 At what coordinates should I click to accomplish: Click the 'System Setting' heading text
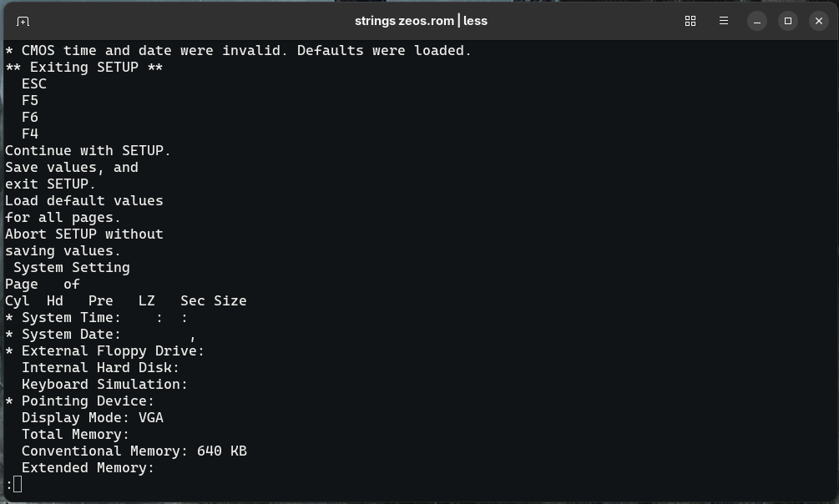click(72, 268)
